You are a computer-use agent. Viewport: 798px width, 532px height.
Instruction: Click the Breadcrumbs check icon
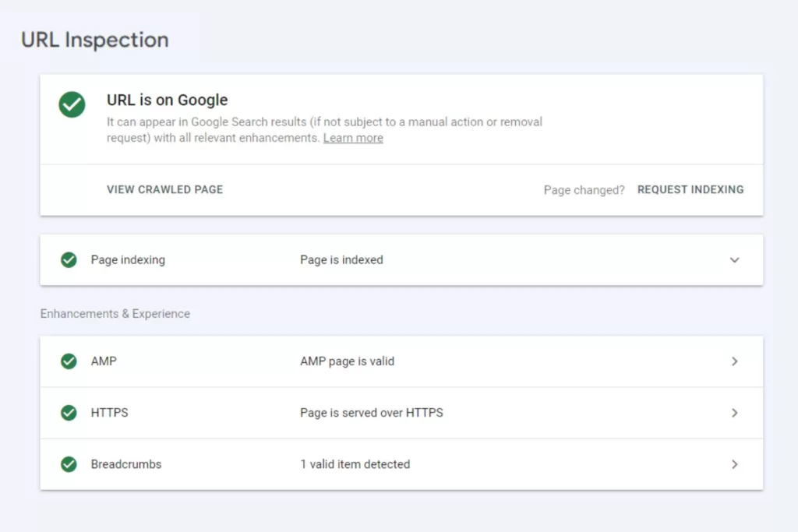pos(69,463)
